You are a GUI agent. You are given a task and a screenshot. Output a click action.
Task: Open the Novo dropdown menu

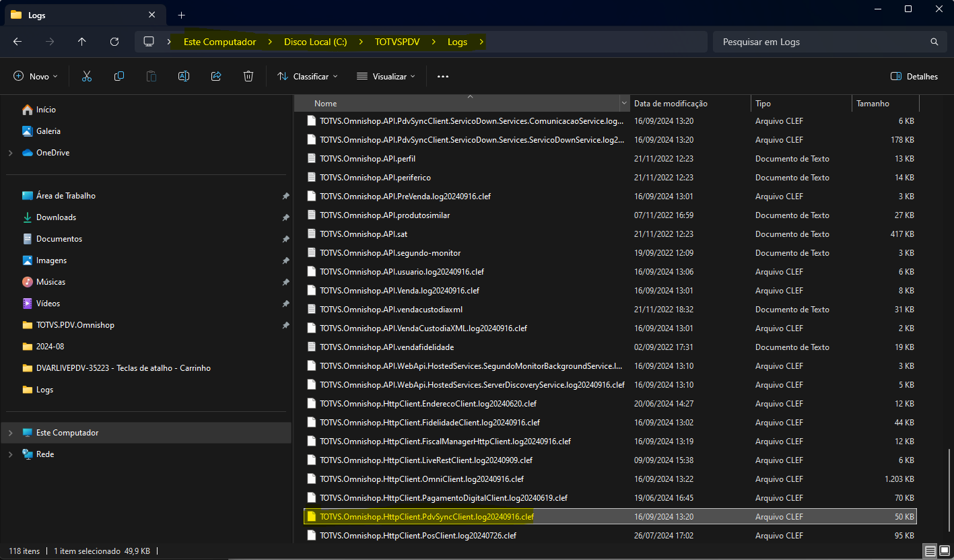point(36,77)
